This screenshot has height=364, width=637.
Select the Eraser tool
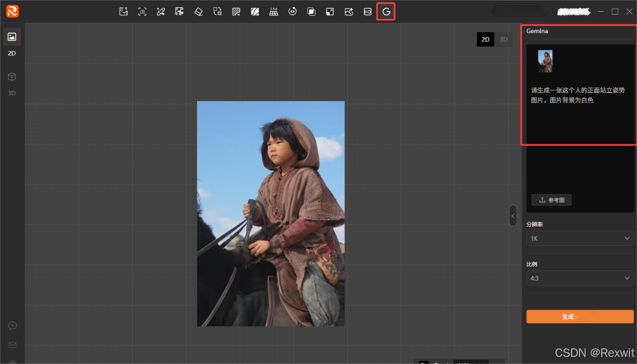click(x=198, y=12)
